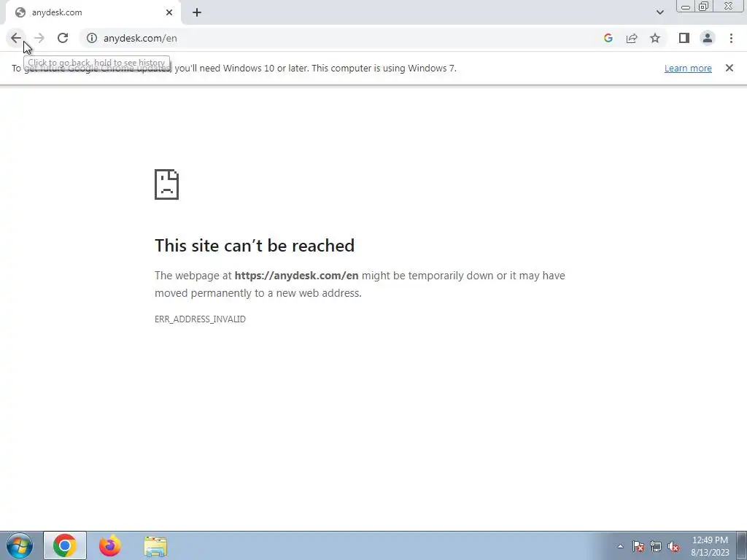Click the Chrome taskbar icon
Screen dimensions: 747x560
65,545
